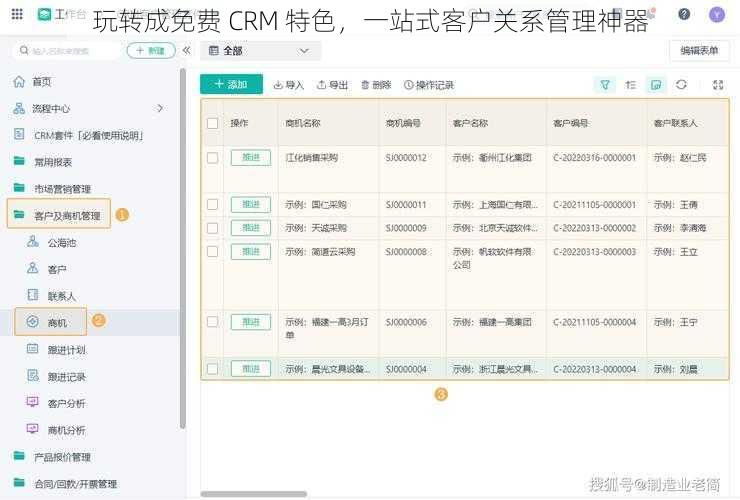Image resolution: width=740 pixels, height=500 pixels.
Task: Collapse the sidebar with double-chevron icon
Action: [186, 50]
